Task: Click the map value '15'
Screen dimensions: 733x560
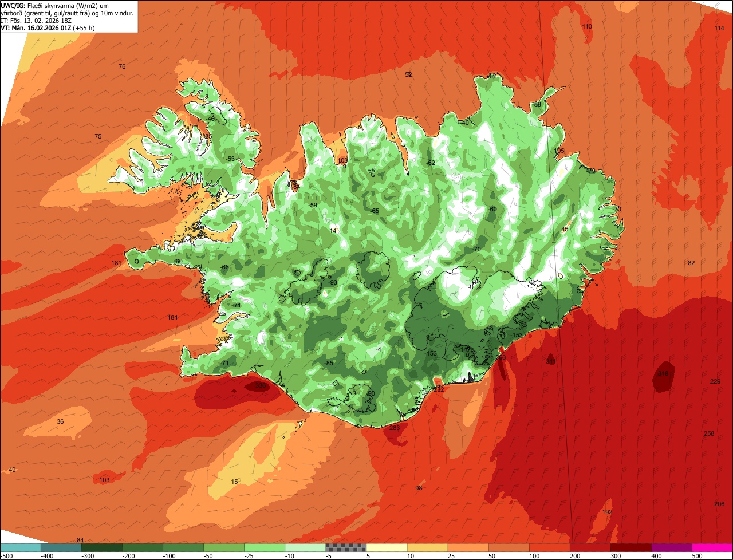Action: click(x=234, y=482)
